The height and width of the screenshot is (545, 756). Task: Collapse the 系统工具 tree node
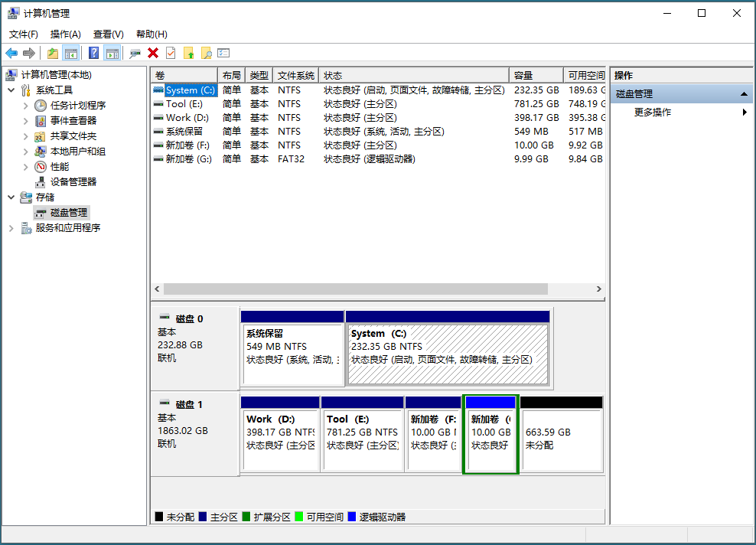point(11,90)
